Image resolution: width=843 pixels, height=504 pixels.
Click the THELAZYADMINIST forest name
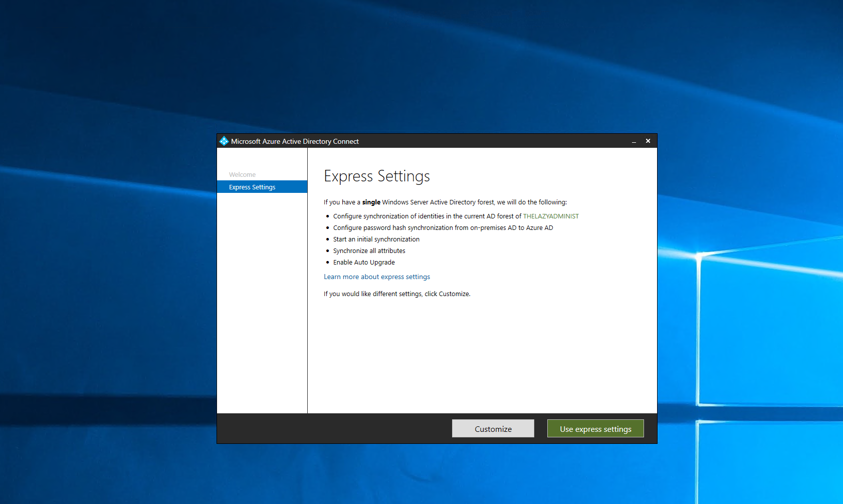(551, 216)
